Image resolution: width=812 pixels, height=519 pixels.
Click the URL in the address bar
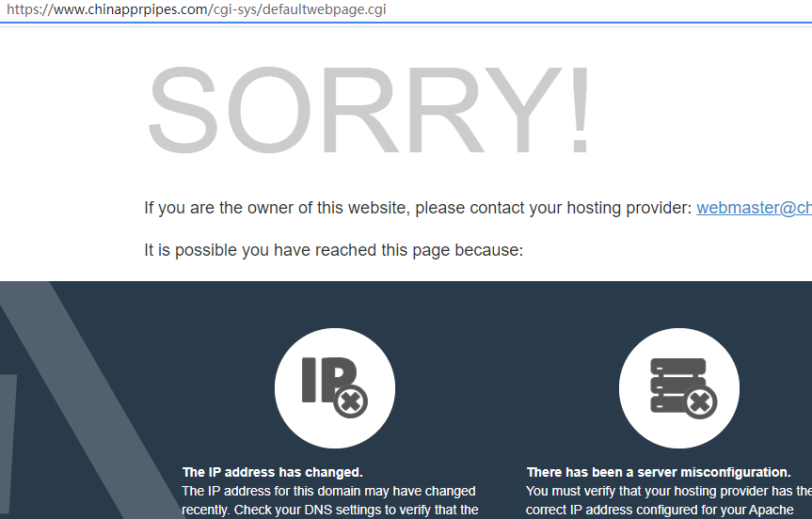197,9
